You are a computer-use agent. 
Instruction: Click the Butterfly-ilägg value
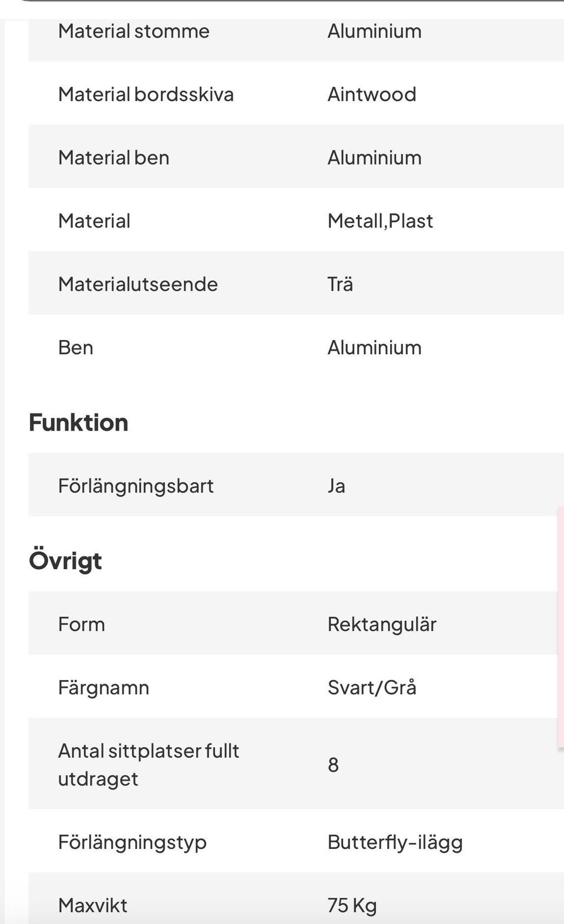(395, 843)
